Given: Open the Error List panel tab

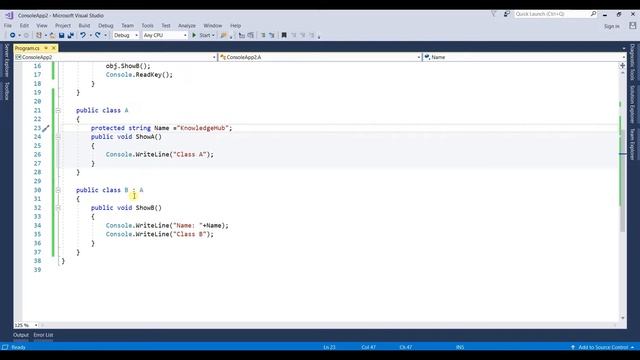Looking at the screenshot, I should [x=43, y=335].
